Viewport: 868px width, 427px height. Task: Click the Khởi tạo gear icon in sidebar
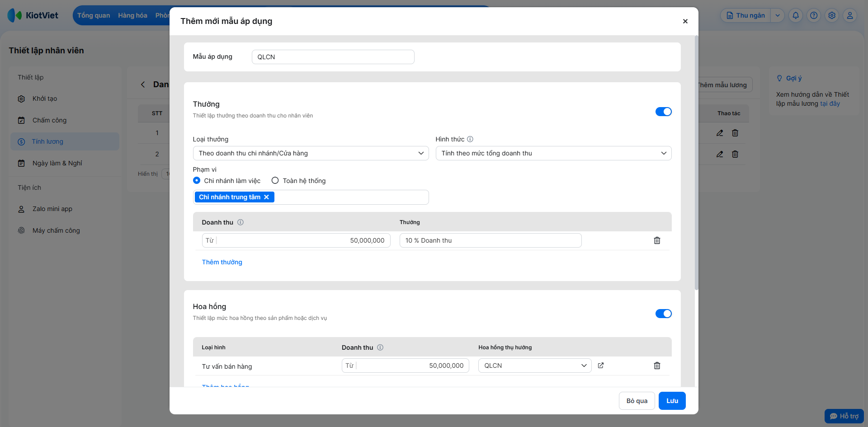[x=21, y=99]
